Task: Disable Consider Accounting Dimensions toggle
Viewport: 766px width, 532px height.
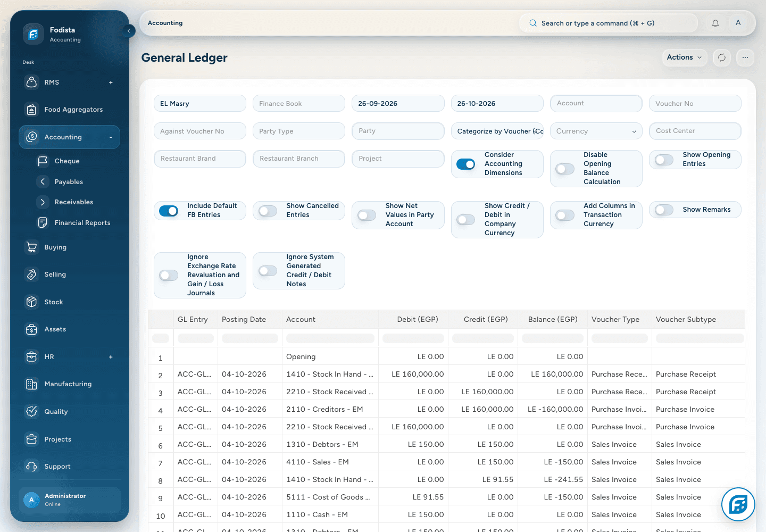Action: click(x=466, y=164)
